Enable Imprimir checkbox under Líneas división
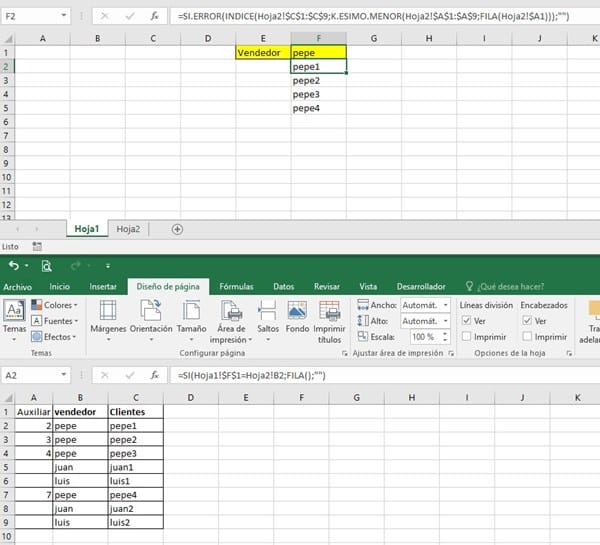Screen dimensions: 600x545 pyautogui.click(x=467, y=337)
